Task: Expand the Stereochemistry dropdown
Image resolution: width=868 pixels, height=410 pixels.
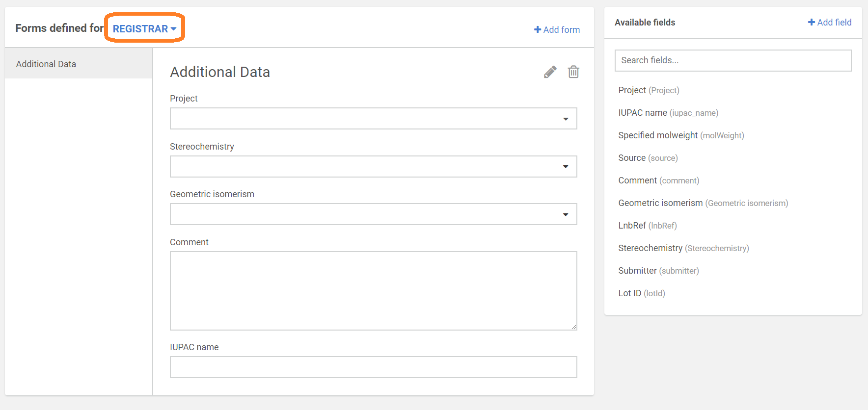Action: point(373,167)
